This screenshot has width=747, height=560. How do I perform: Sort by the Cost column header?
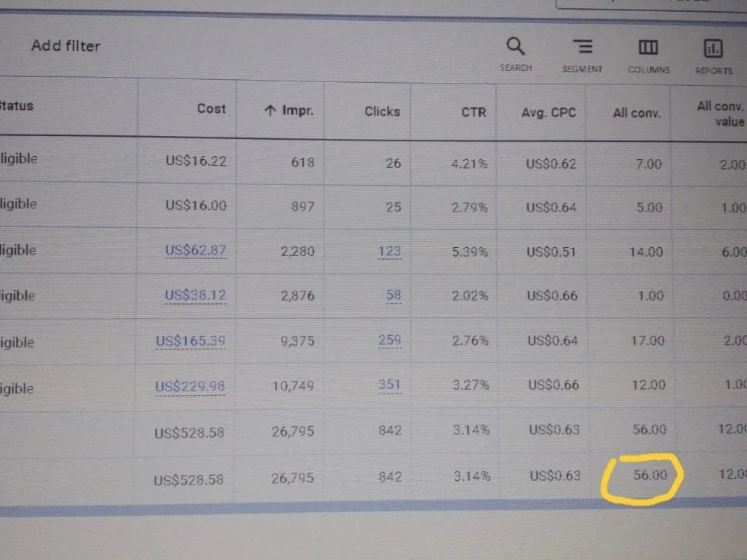211,108
